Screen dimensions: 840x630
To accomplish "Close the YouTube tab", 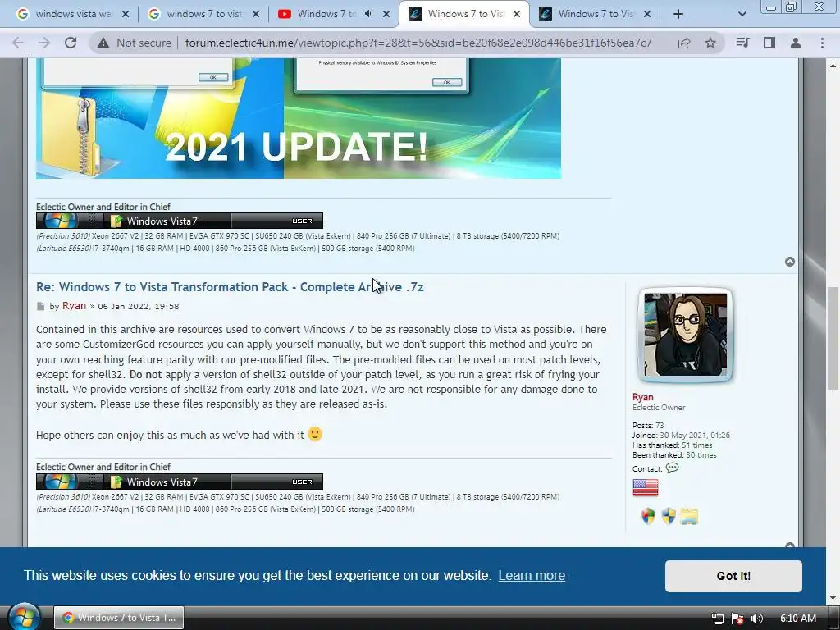I will (386, 14).
